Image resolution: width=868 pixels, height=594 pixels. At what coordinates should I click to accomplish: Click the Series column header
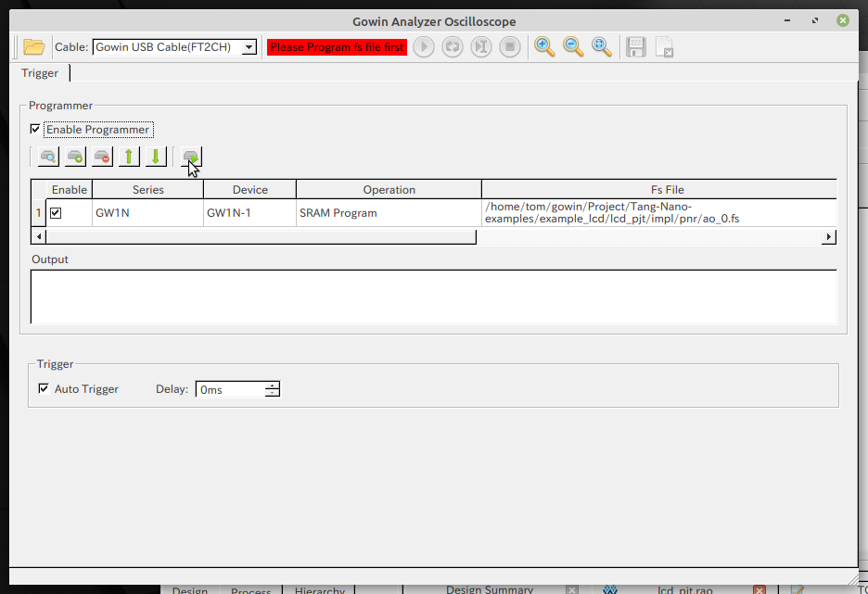point(147,190)
